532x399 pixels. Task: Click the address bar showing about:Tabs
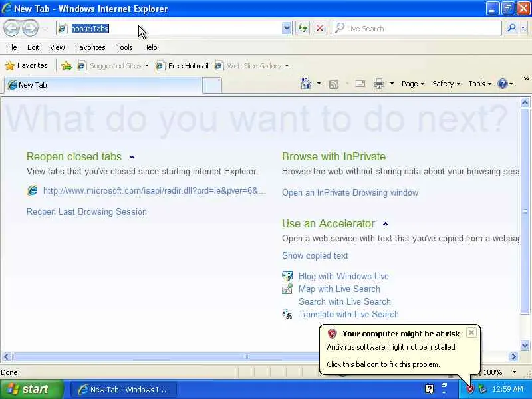169,29
